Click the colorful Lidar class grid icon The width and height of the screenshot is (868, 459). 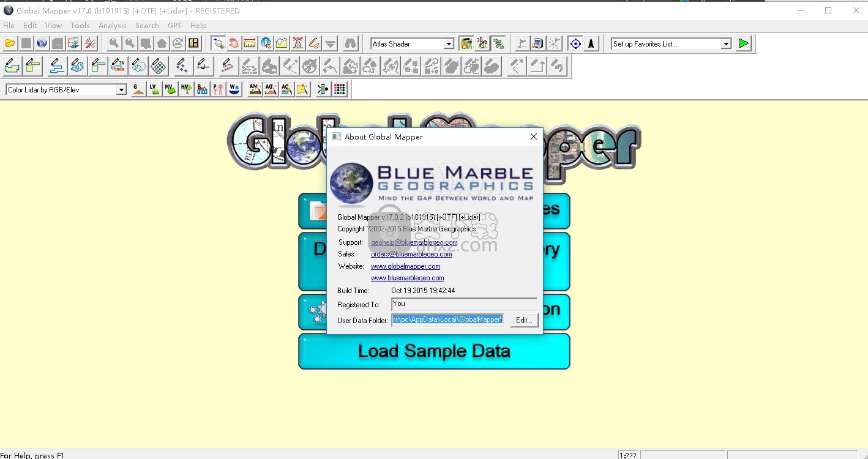point(339,90)
